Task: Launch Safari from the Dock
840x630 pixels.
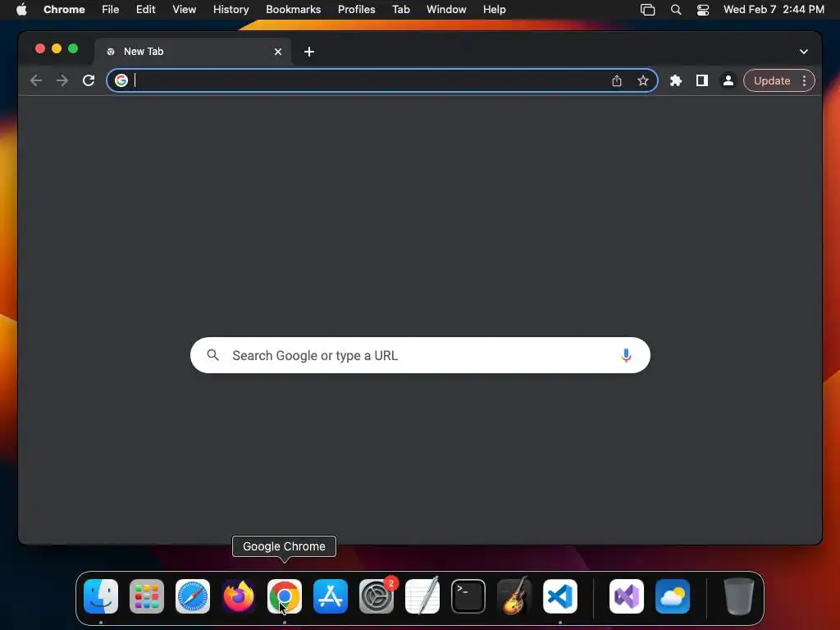Action: coord(193,596)
